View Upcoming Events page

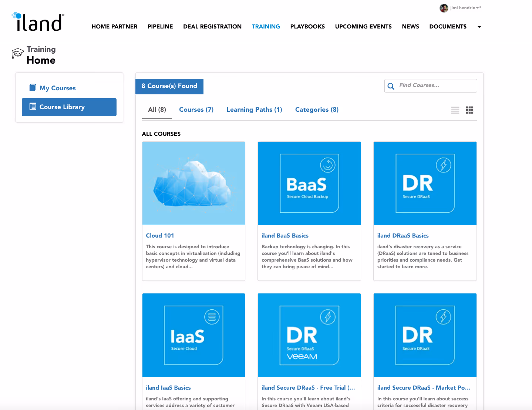click(363, 27)
